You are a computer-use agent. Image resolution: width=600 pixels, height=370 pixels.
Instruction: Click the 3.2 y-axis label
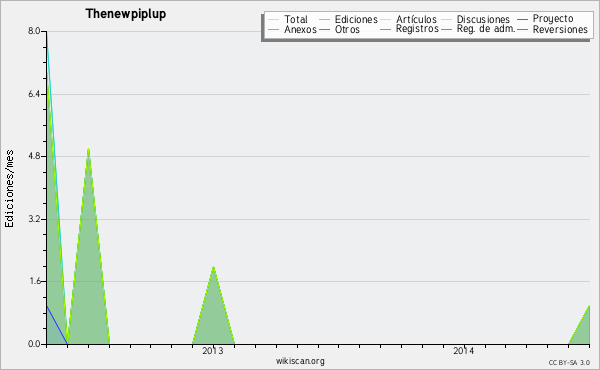click(x=34, y=219)
